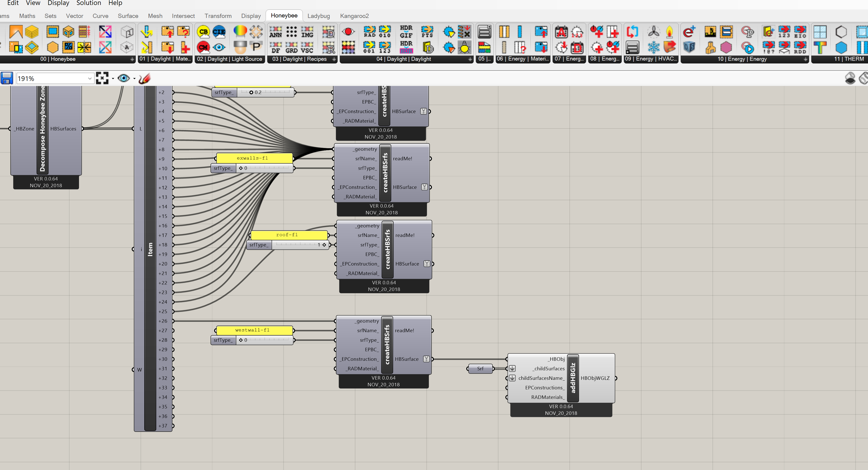This screenshot has height=470, width=868.
Task: Click the DF daylight factor recipe icon
Action: coord(276,48)
